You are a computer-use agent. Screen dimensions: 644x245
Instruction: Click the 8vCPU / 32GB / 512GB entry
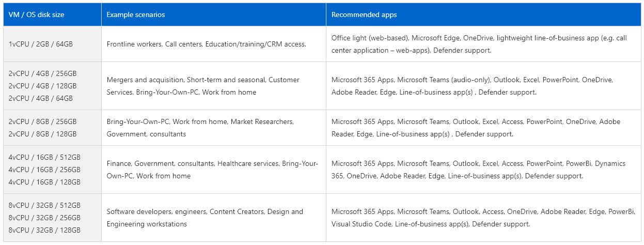click(x=44, y=205)
